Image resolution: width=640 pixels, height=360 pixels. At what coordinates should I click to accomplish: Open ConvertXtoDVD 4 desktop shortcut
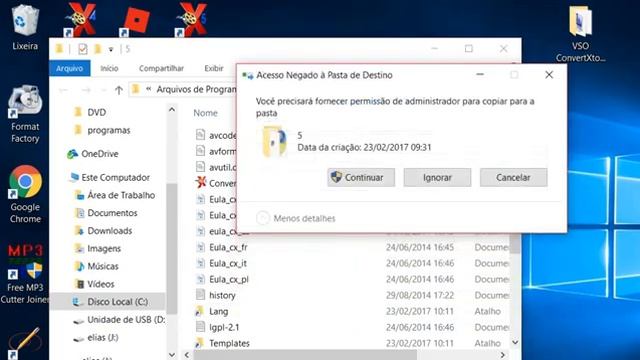[80, 20]
